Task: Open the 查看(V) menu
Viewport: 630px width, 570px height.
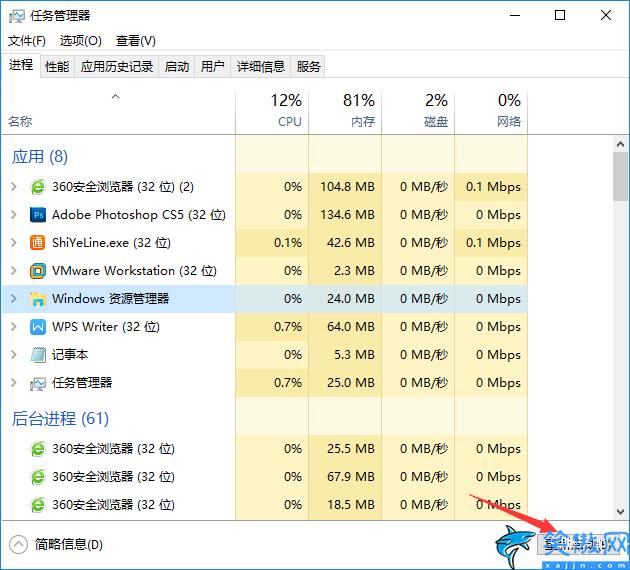Action: tap(136, 41)
